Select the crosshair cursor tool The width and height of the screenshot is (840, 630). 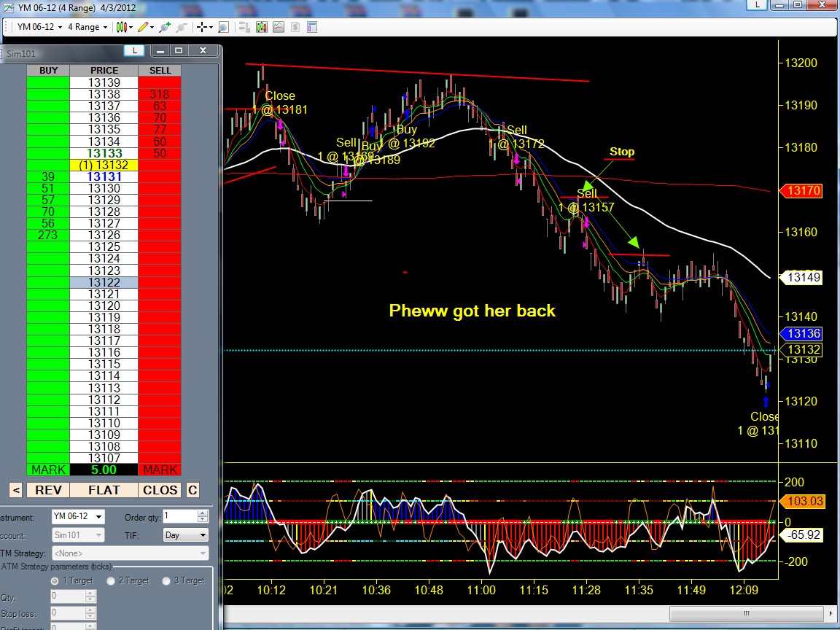pos(201,27)
